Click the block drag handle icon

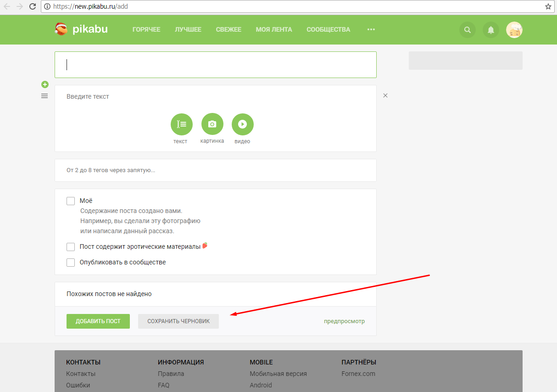pyautogui.click(x=45, y=96)
